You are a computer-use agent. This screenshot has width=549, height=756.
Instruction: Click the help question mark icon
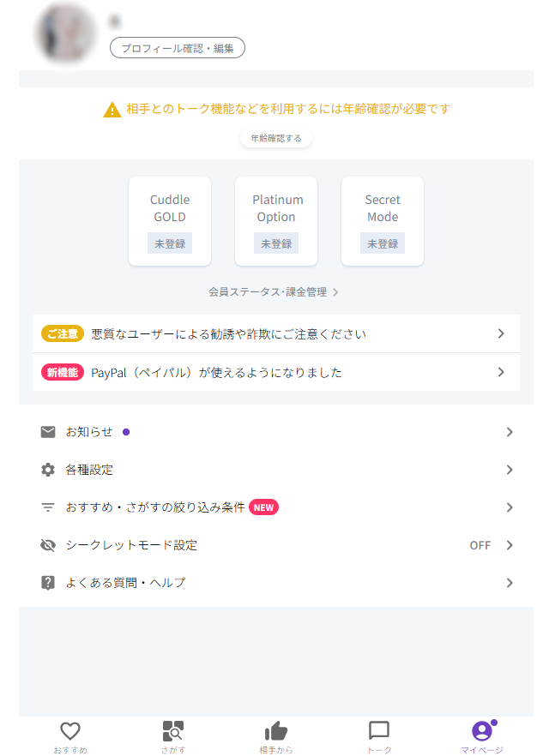coord(48,583)
